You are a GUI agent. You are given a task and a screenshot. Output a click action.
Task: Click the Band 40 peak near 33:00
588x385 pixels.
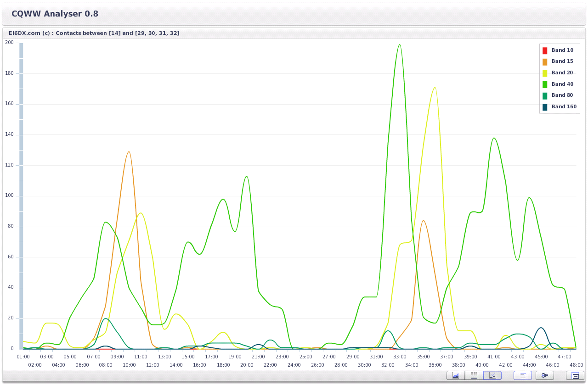click(x=400, y=45)
